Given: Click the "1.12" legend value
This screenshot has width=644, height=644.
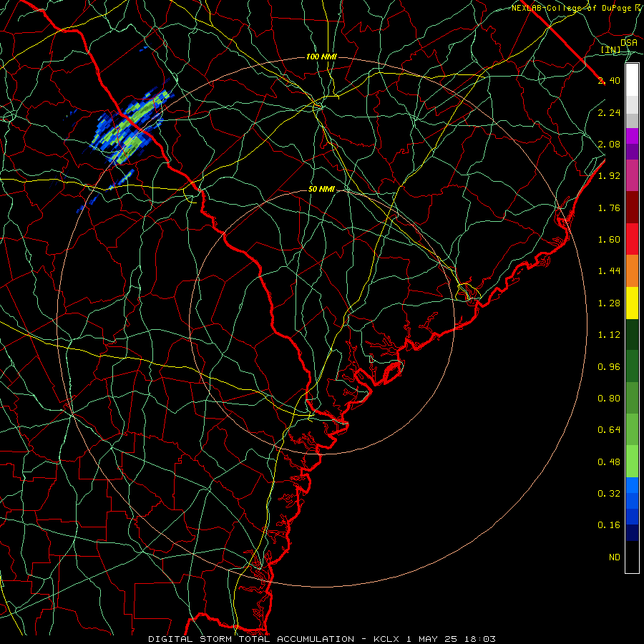Looking at the screenshot, I should (x=609, y=335).
